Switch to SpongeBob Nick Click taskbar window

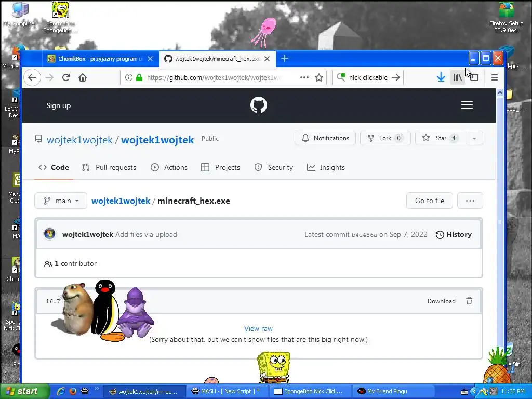310,391
